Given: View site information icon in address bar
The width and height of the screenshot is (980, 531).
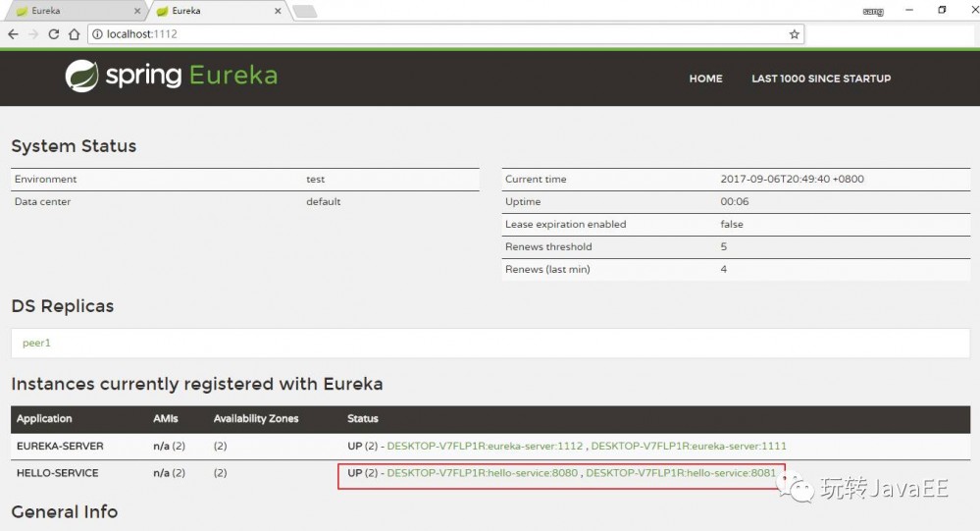Looking at the screenshot, I should tap(97, 33).
